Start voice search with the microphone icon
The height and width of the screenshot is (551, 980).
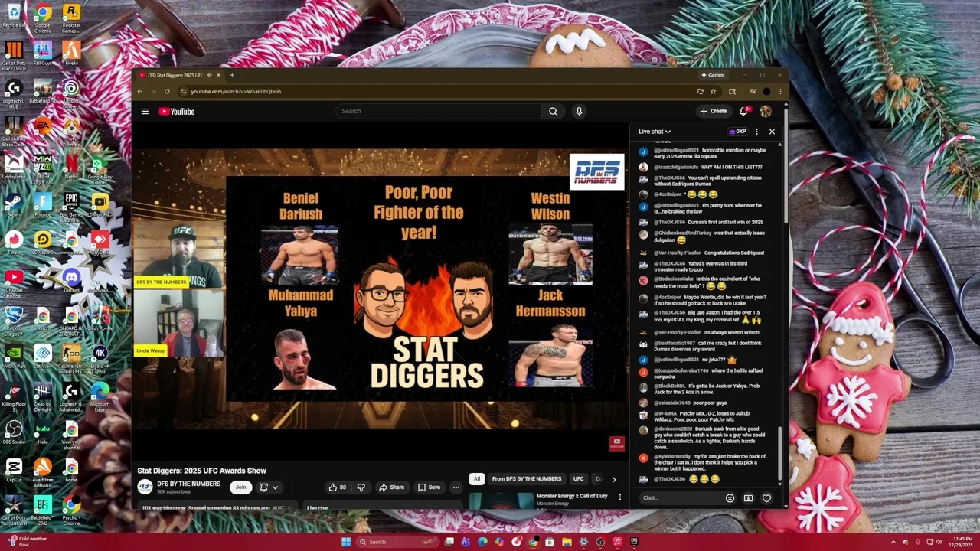pyautogui.click(x=579, y=111)
